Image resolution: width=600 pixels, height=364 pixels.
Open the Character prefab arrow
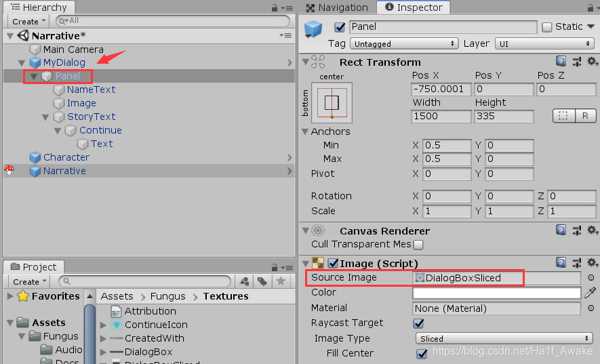(289, 157)
